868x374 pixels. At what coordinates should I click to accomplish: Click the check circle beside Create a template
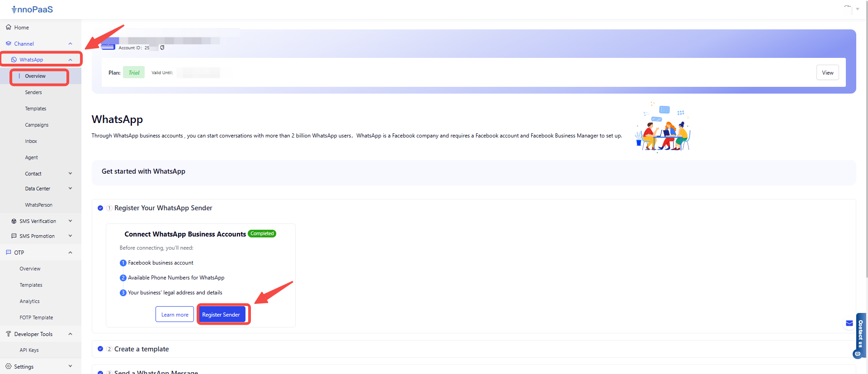tap(100, 349)
